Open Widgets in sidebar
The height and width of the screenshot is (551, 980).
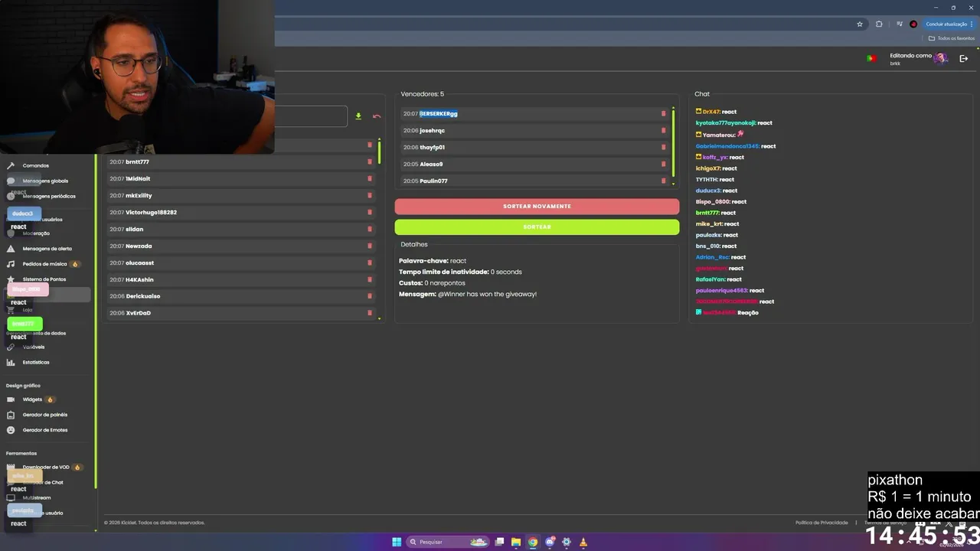tap(32, 399)
